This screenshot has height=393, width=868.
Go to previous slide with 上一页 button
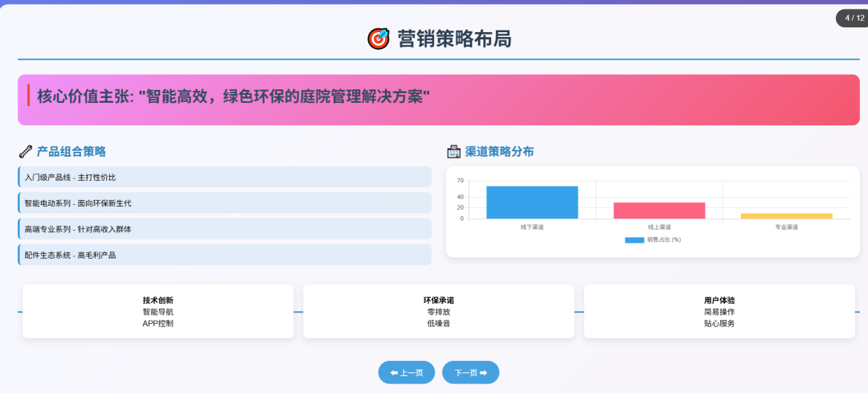point(407,373)
